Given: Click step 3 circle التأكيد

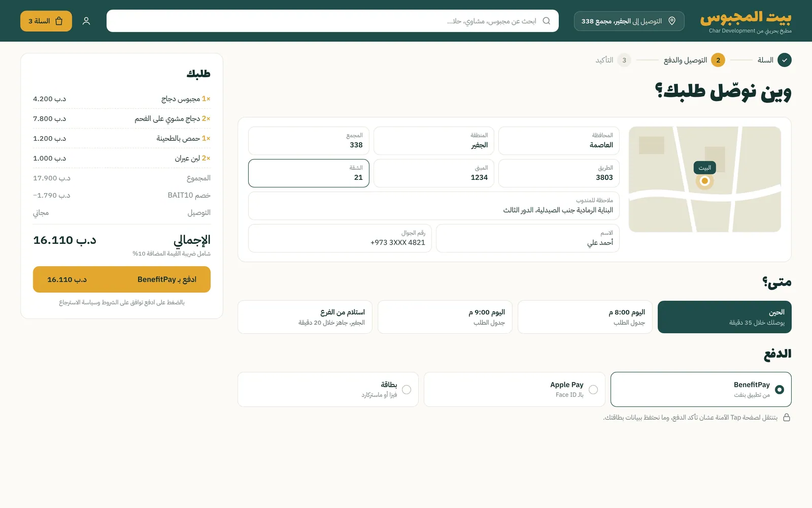Looking at the screenshot, I should pos(624,60).
